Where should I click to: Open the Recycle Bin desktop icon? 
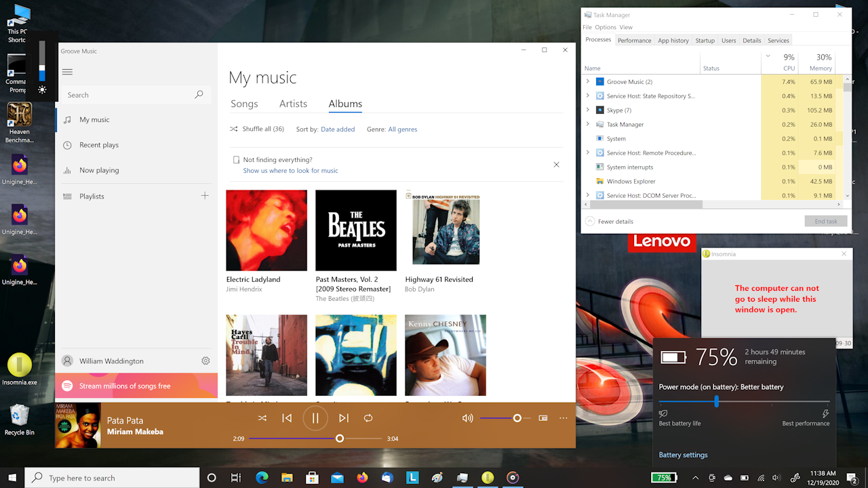20,420
